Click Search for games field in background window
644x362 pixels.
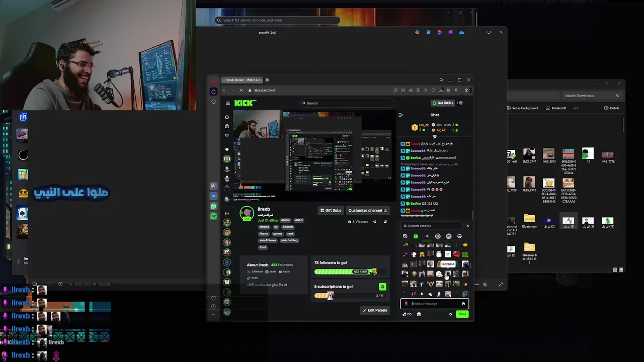click(x=278, y=20)
